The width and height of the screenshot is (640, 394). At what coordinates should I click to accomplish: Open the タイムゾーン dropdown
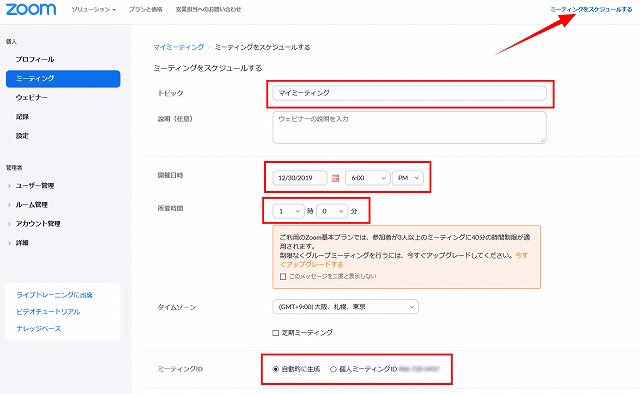click(x=345, y=307)
